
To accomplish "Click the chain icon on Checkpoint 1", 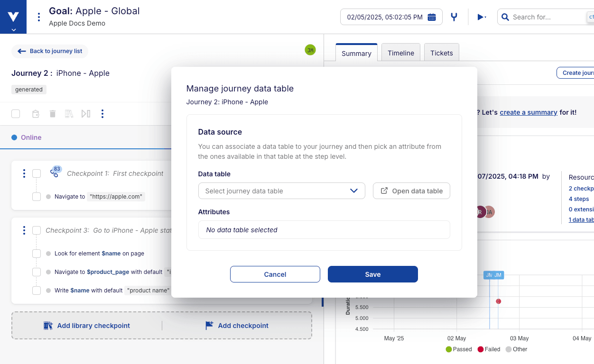I will click(55, 173).
